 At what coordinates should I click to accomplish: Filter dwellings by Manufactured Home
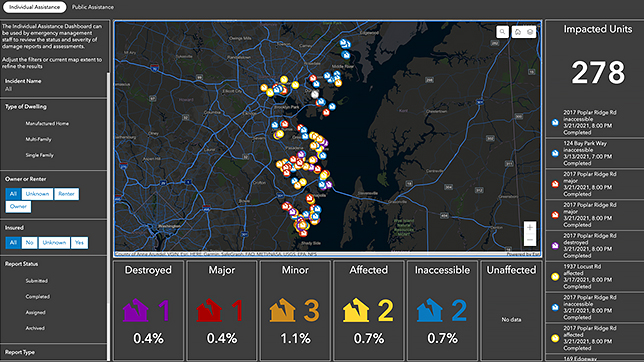point(47,123)
